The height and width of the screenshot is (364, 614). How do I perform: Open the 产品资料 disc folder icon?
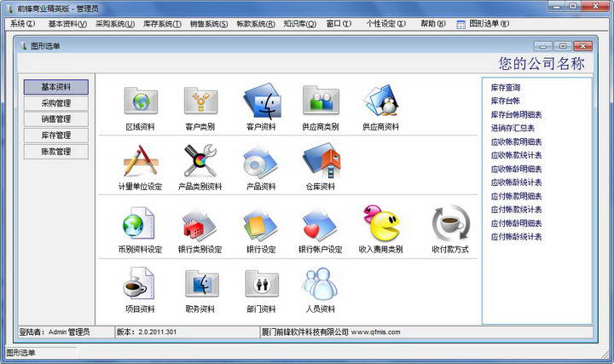tap(261, 161)
